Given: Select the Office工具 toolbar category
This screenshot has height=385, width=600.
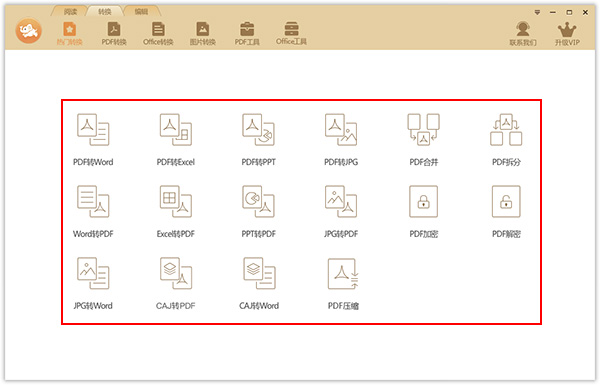Looking at the screenshot, I should 291,34.
